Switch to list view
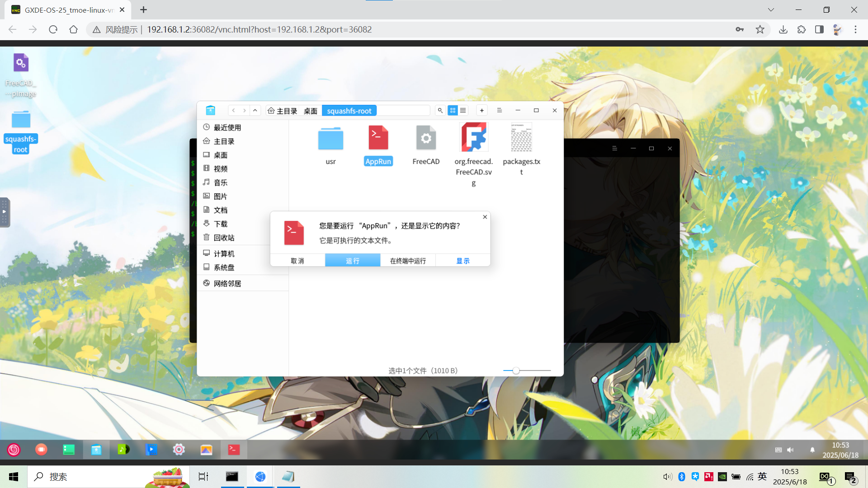 click(463, 110)
